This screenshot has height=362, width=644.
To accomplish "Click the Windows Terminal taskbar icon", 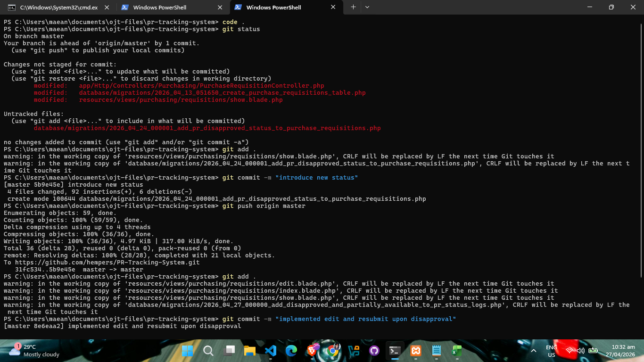I will click(x=395, y=351).
